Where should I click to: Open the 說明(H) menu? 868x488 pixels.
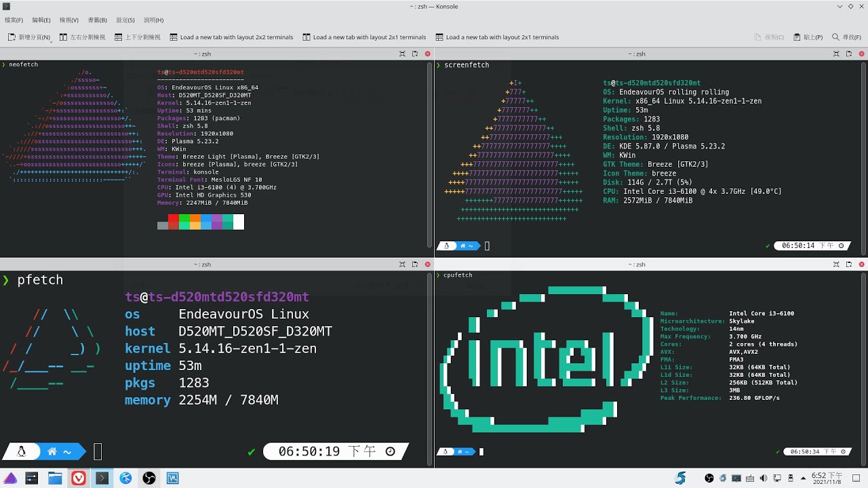[x=154, y=20]
